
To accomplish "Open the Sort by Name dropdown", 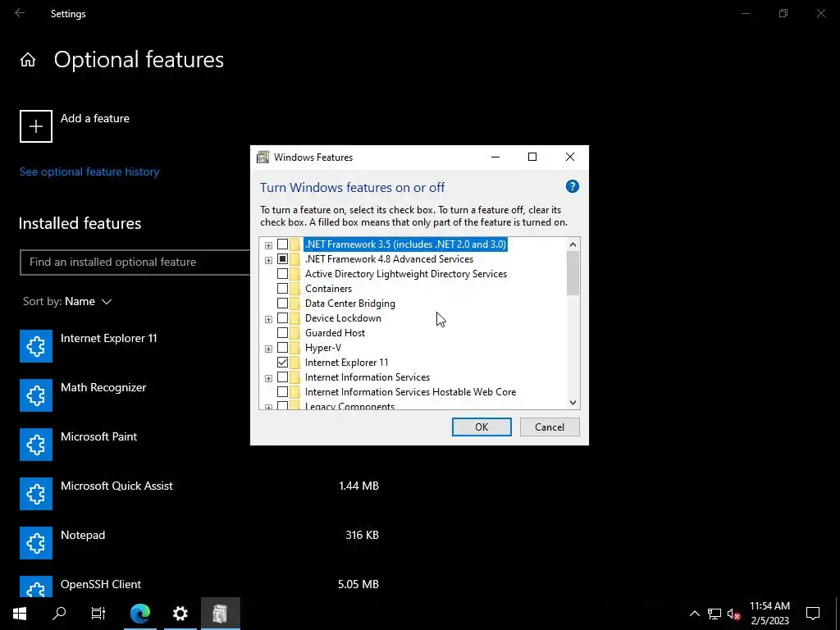I will tap(67, 302).
